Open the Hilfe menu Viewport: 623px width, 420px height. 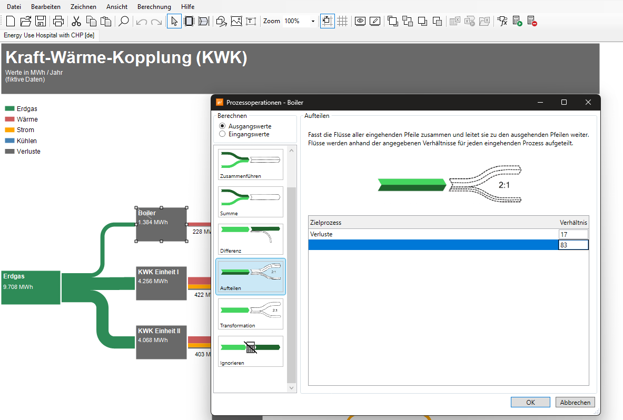(188, 7)
